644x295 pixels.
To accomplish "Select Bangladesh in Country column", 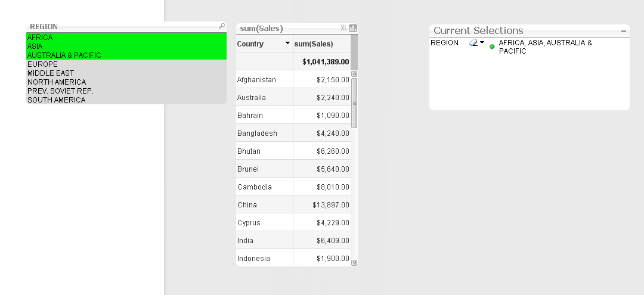I will click(x=265, y=133).
